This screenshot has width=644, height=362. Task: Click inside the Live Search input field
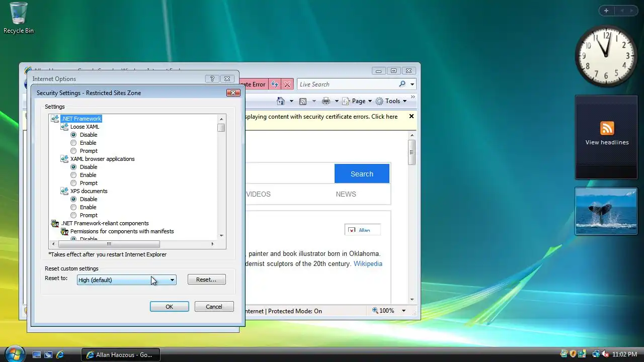(347, 84)
